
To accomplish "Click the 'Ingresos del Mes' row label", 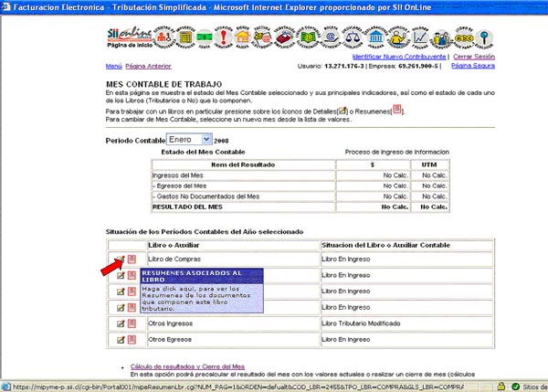I will [177, 175].
